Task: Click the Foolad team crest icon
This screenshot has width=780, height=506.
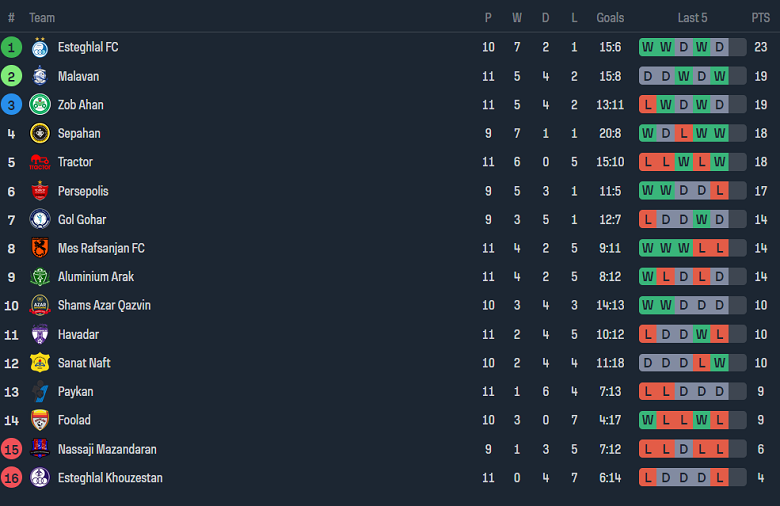Action: (x=40, y=420)
